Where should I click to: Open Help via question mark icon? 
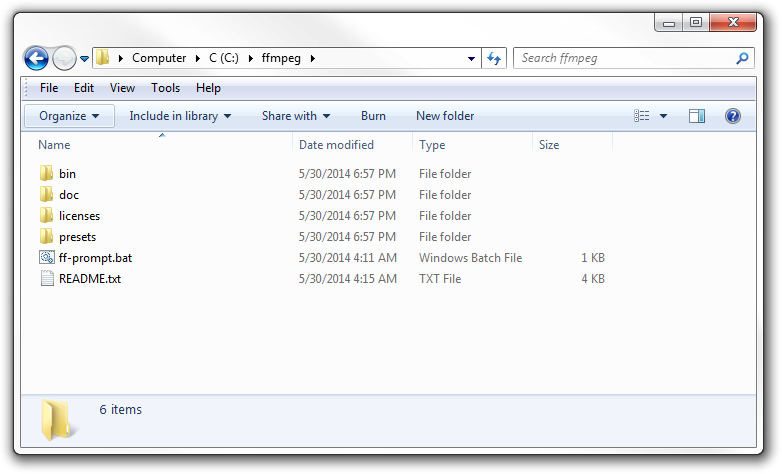[733, 116]
